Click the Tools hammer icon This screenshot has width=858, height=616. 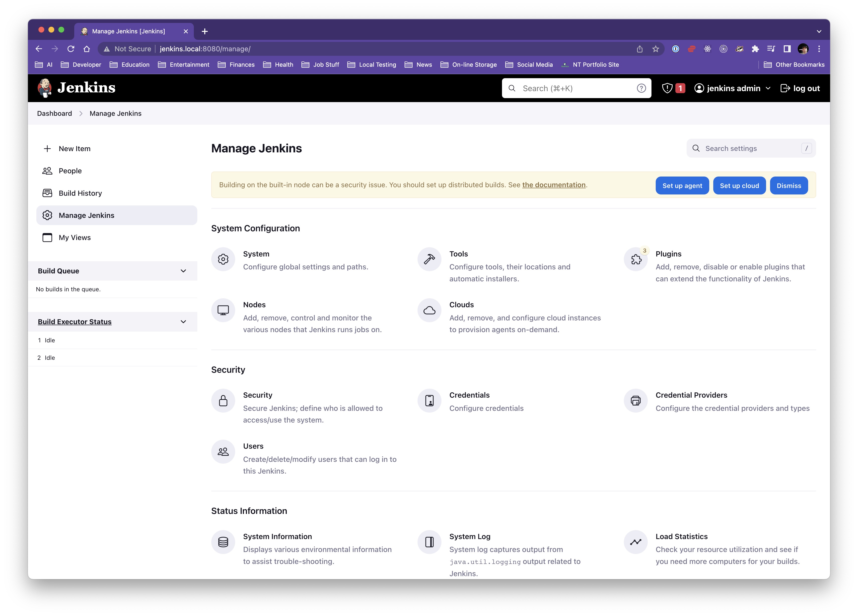[429, 259]
